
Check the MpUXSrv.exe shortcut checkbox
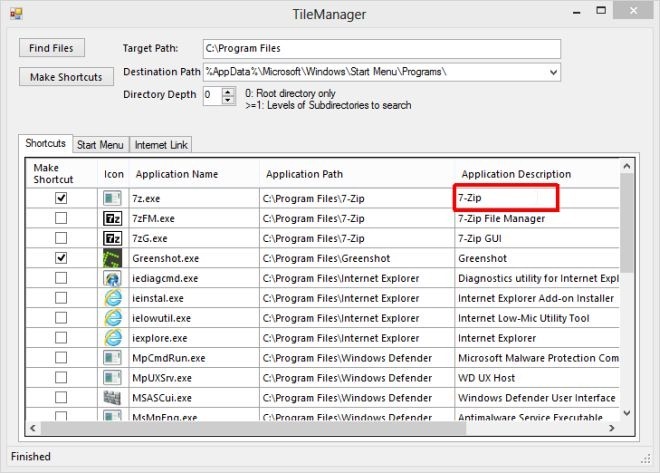pyautogui.click(x=61, y=377)
